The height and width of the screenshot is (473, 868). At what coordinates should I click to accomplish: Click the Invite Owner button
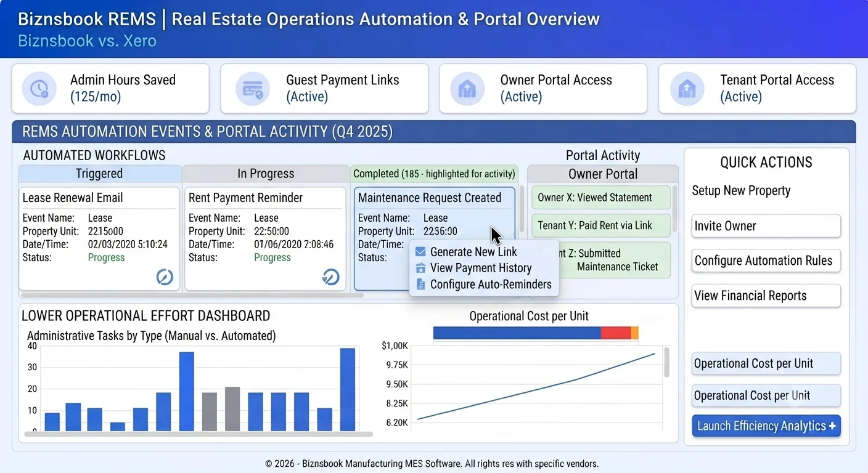tap(766, 226)
